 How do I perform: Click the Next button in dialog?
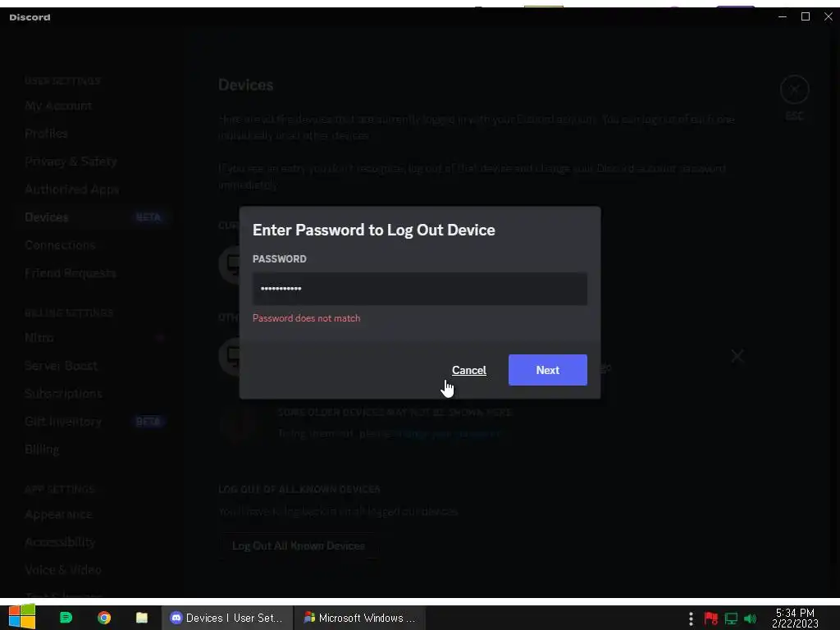pyautogui.click(x=547, y=370)
